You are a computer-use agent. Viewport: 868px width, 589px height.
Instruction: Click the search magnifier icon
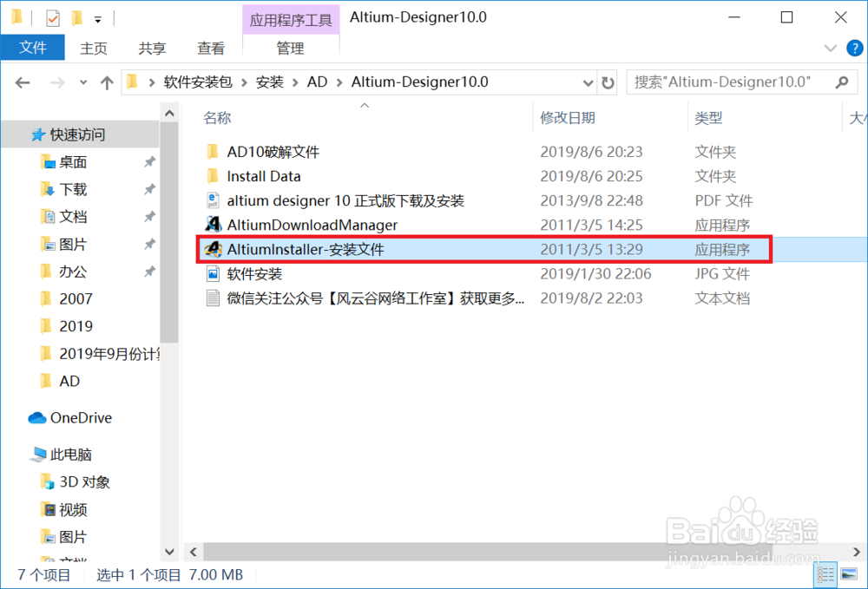pyautogui.click(x=840, y=82)
